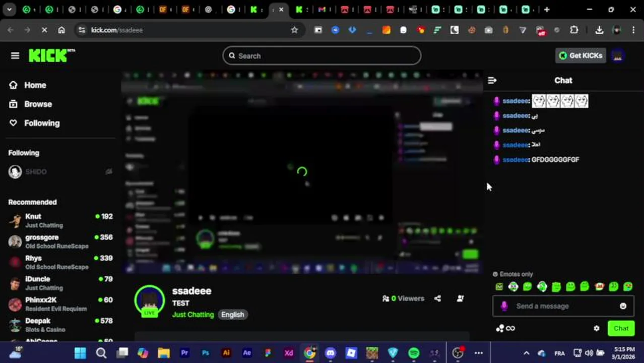Open SHIDO in the Following list
This screenshot has width=644, height=363.
point(60,172)
